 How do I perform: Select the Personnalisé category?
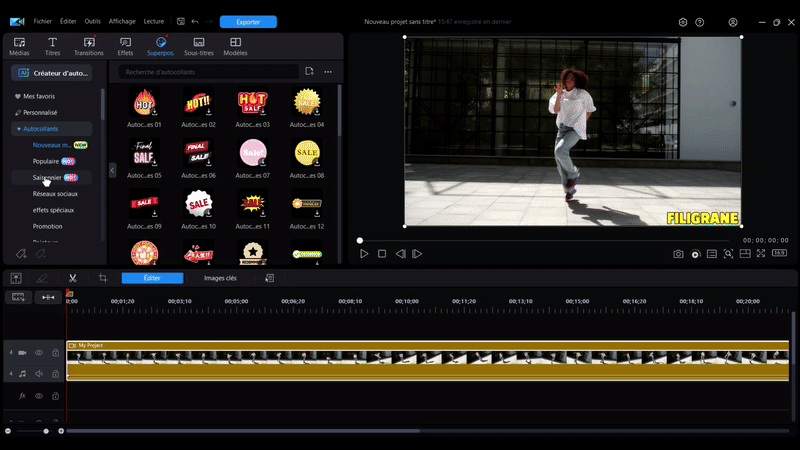pyautogui.click(x=39, y=112)
